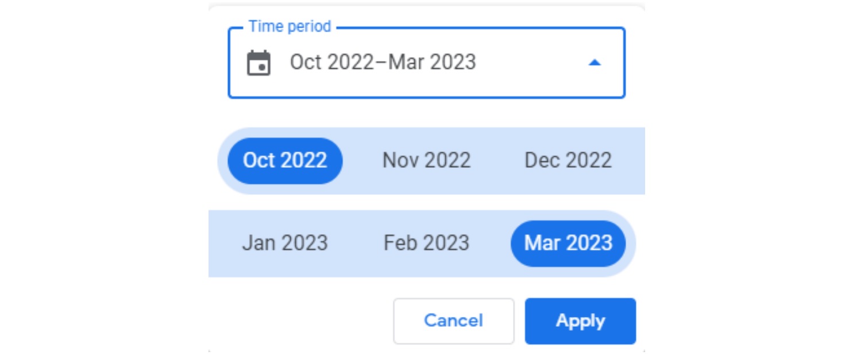
Task: Select Jan 2023 in the second row
Action: (285, 243)
